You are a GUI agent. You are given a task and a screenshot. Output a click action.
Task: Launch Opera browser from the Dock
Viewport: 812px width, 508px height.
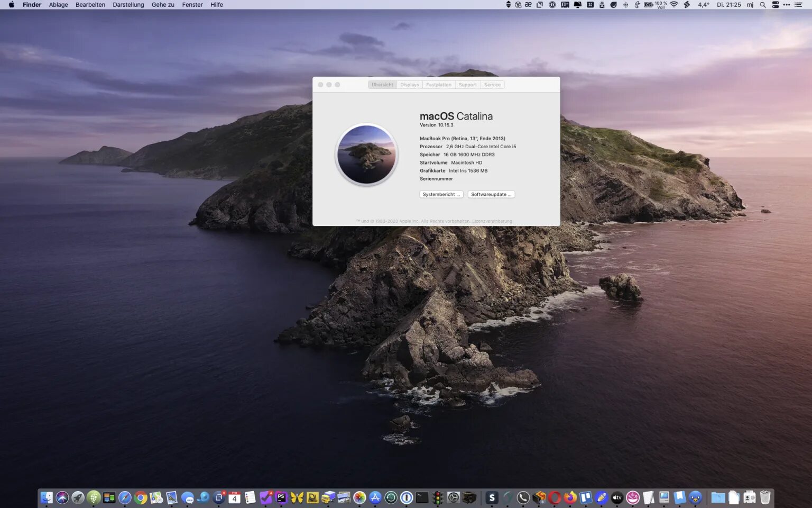(x=553, y=497)
